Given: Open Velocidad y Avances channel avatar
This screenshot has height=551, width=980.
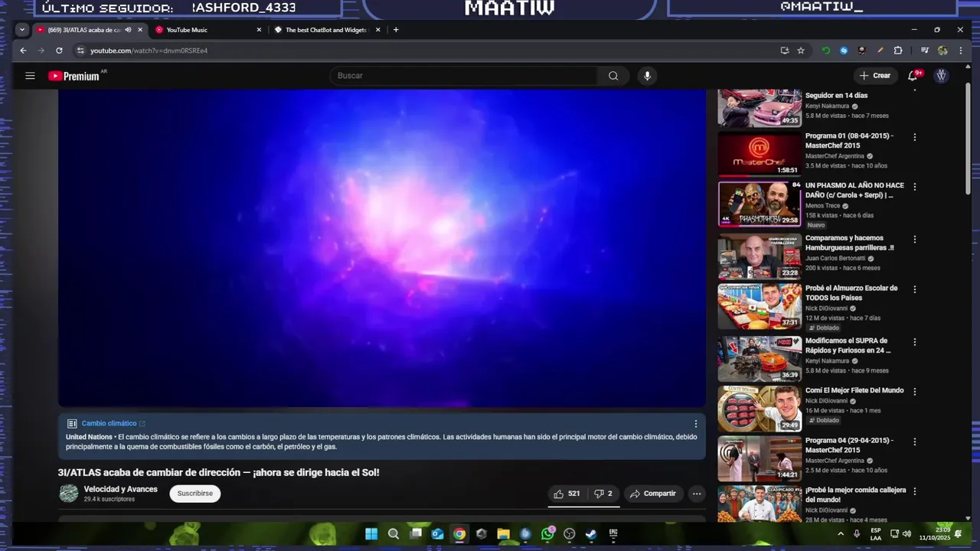Looking at the screenshot, I should (69, 494).
